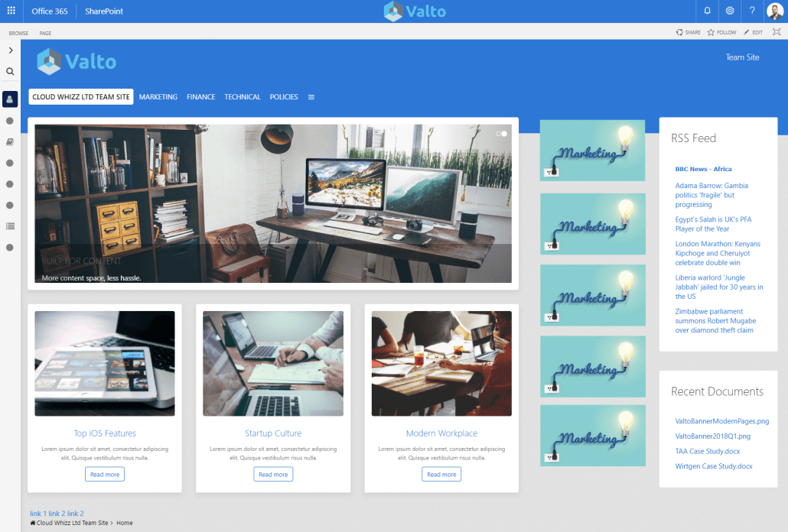
Task: Open the Marketing navigation item
Action: (158, 97)
